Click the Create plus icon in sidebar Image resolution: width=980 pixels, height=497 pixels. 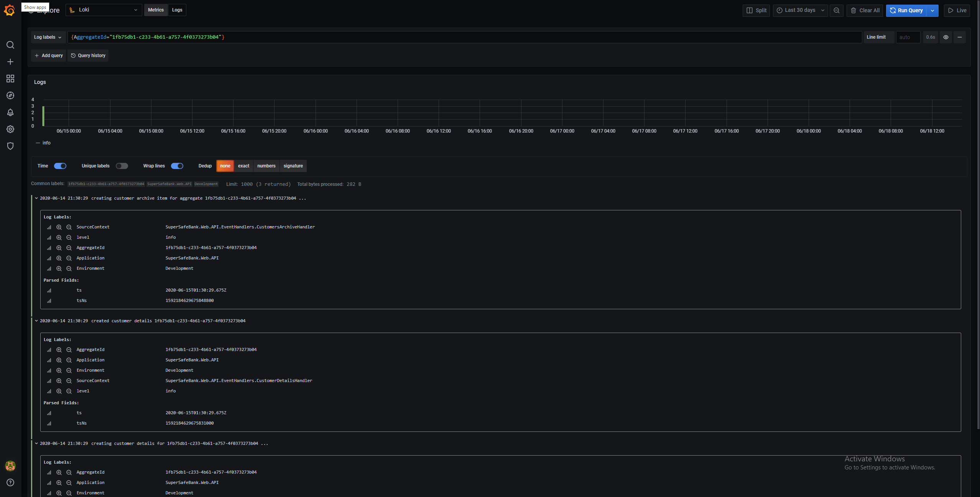(10, 62)
